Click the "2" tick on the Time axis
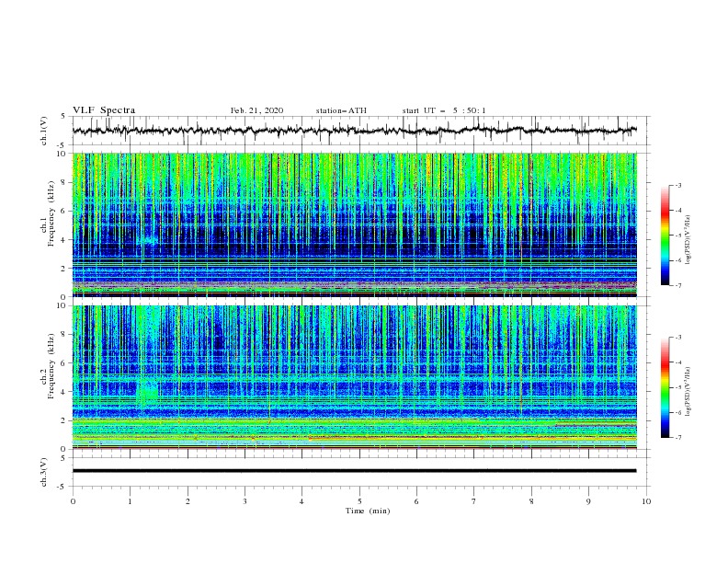This screenshot has height=563, width=728. point(188,501)
